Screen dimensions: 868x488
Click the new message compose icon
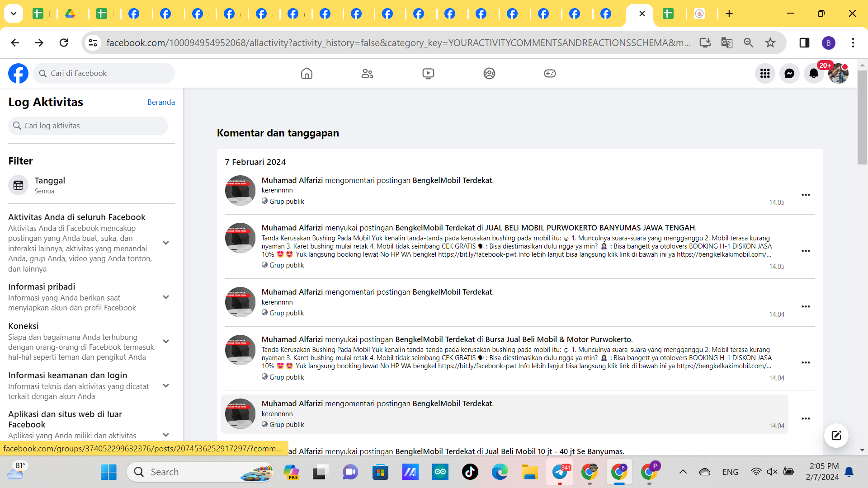coord(836,436)
